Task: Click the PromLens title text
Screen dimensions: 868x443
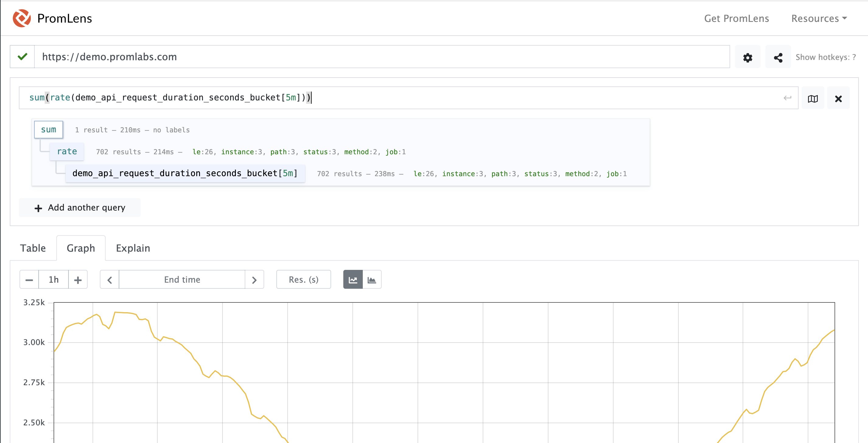Action: pos(64,18)
